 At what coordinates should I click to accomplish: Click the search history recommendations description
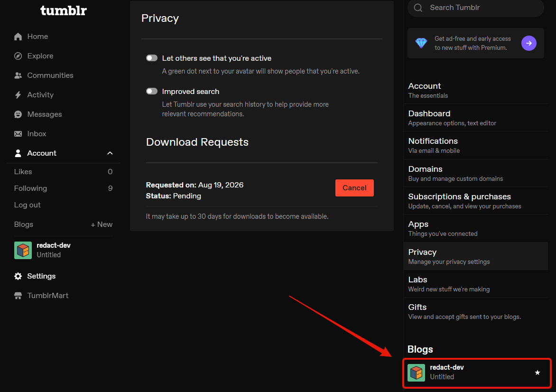point(245,109)
